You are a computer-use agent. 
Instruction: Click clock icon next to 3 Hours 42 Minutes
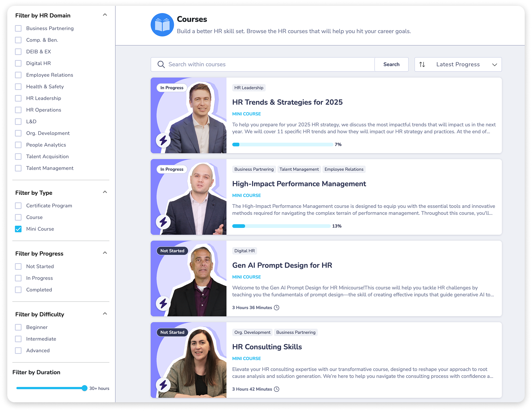[x=277, y=389]
